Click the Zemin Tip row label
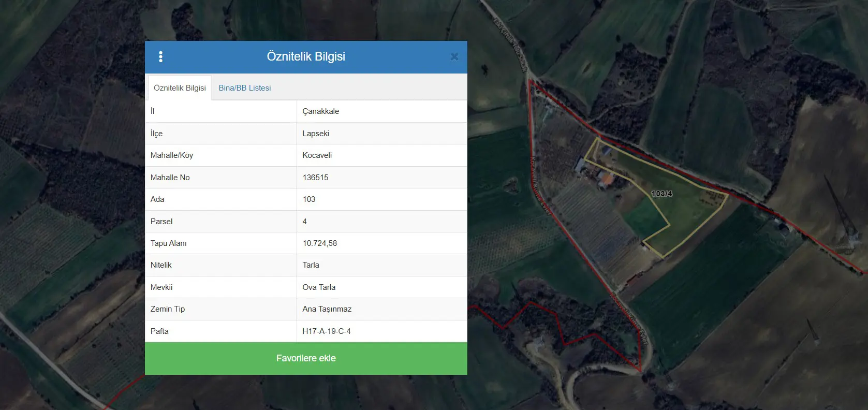This screenshot has height=410, width=868. pos(168,309)
